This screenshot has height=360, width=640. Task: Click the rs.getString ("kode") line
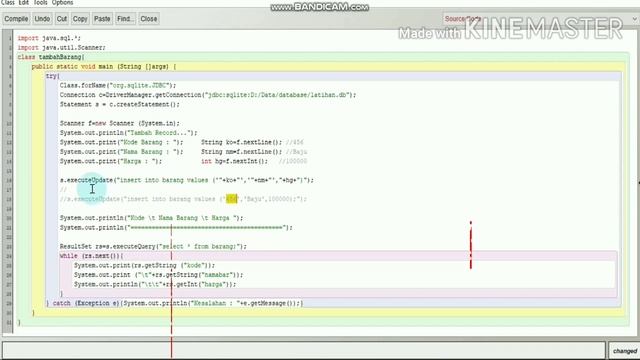click(144, 265)
